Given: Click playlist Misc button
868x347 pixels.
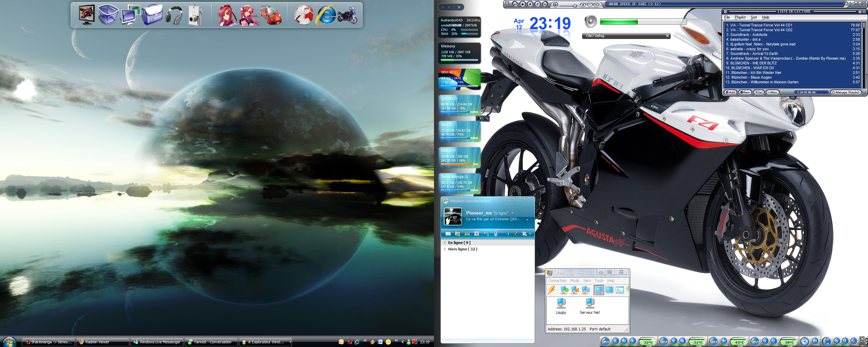Looking at the screenshot, I should [772, 93].
